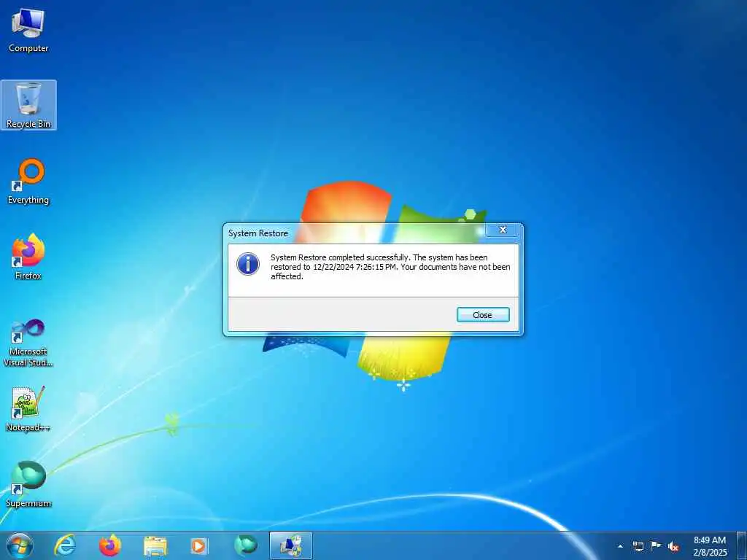Click the System Restore dialog title text
The width and height of the screenshot is (747, 560).
pyautogui.click(x=258, y=233)
